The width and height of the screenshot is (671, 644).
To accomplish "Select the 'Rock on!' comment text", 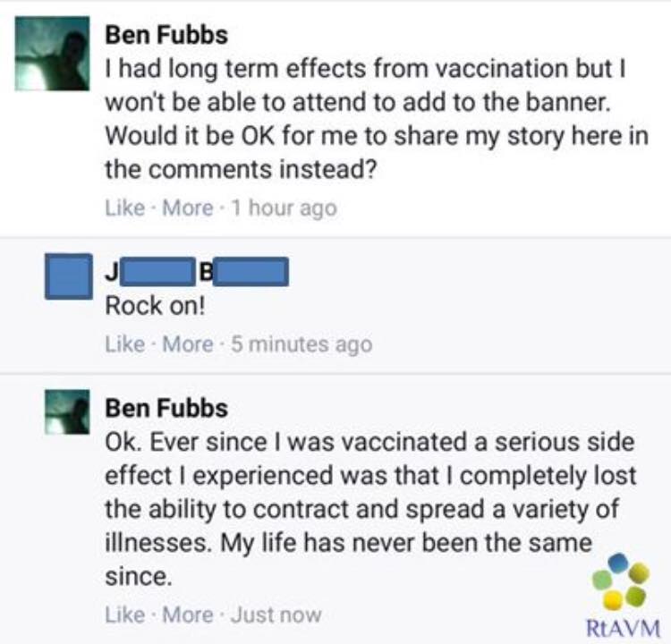I will [x=156, y=306].
